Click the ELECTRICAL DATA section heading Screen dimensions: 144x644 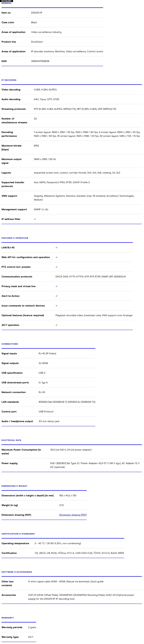11,440
